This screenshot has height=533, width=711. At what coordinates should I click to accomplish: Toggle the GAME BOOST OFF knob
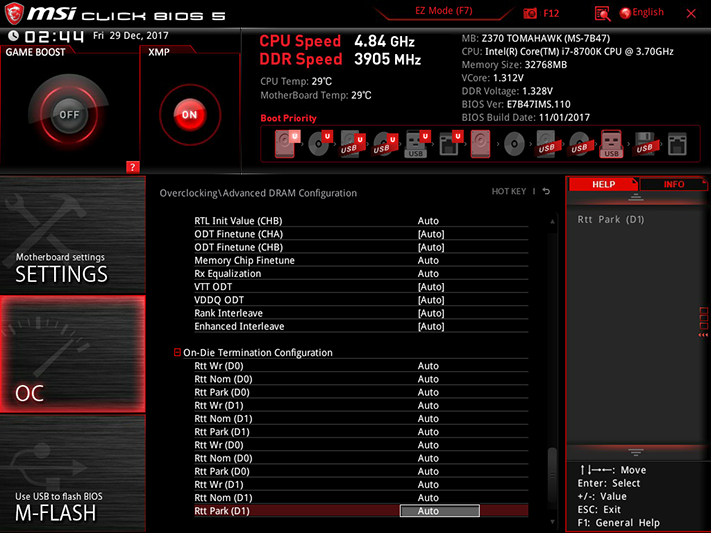(69, 114)
